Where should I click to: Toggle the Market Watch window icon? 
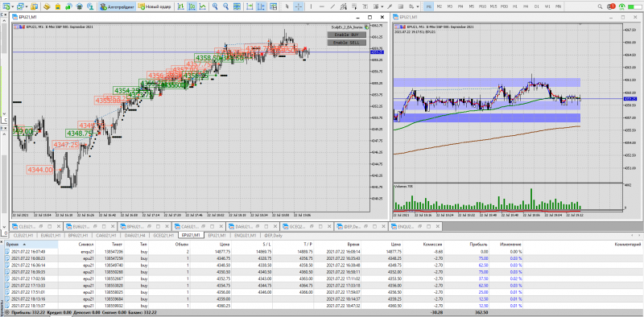35,6
